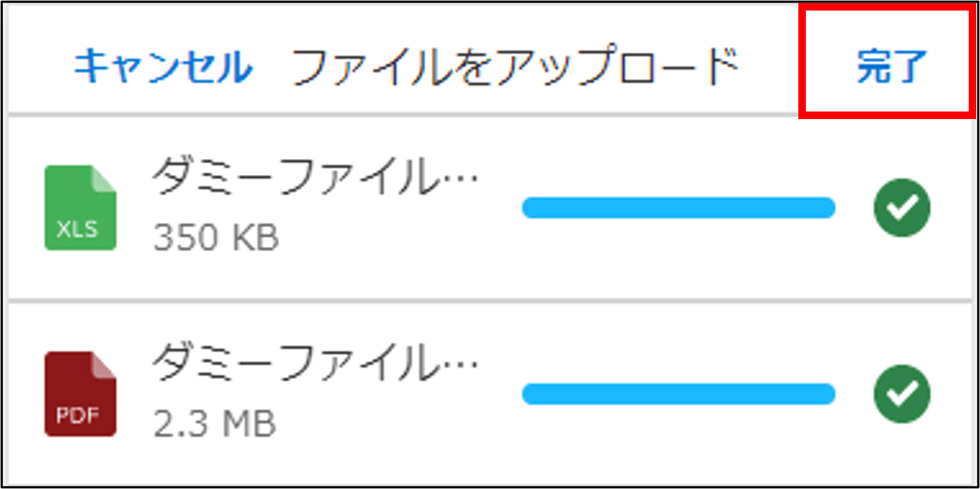
Task: Click the XLS file upload progress bar
Action: click(678, 208)
